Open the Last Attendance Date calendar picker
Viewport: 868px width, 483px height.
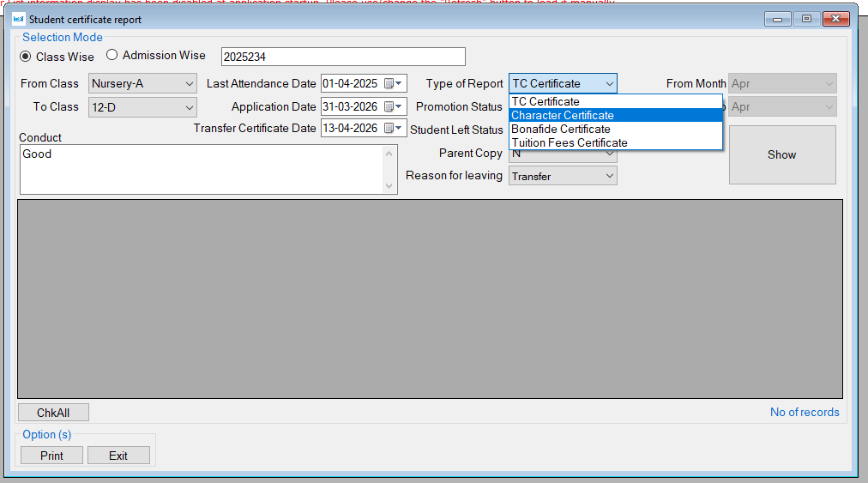coord(393,84)
